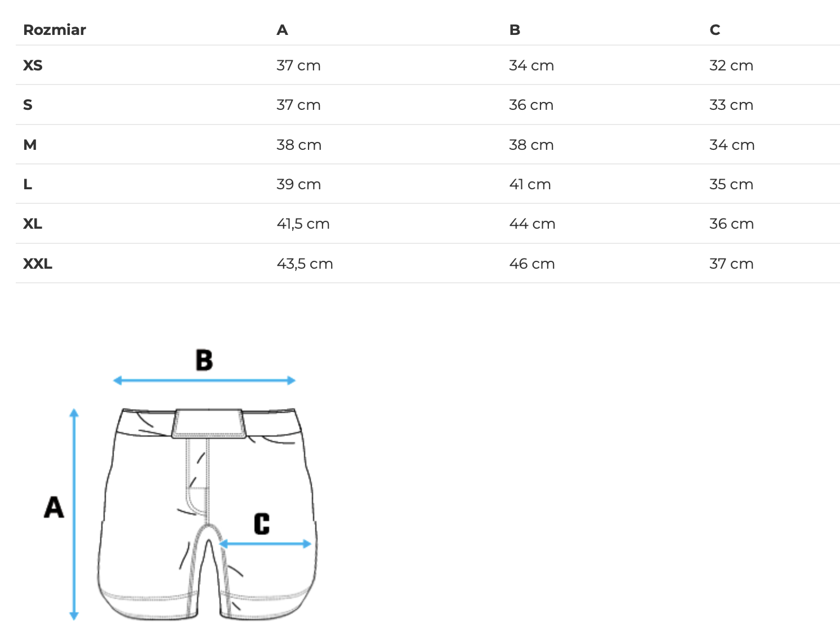Click the 43,5 cm measurement cell
Viewport: 840px width, 636px height.
[305, 264]
